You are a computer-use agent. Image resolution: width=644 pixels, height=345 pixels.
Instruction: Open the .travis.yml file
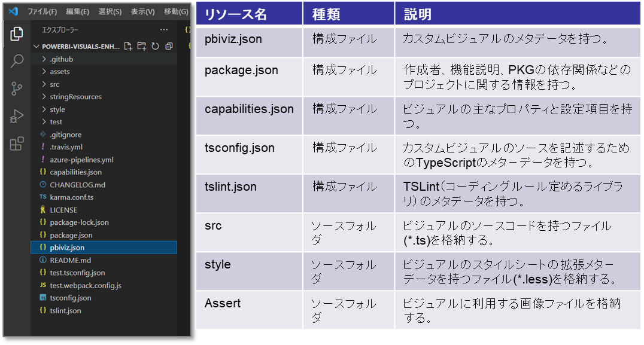(x=104, y=147)
